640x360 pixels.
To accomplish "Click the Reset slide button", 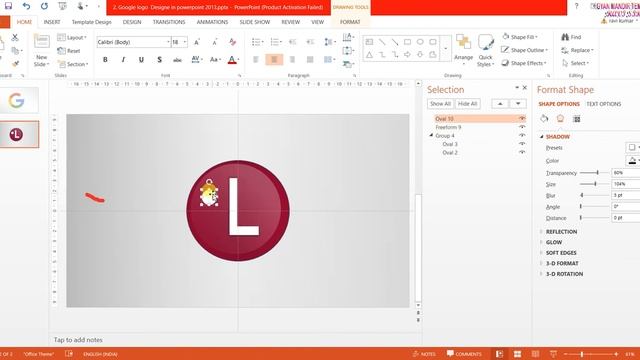I will tap(69, 51).
